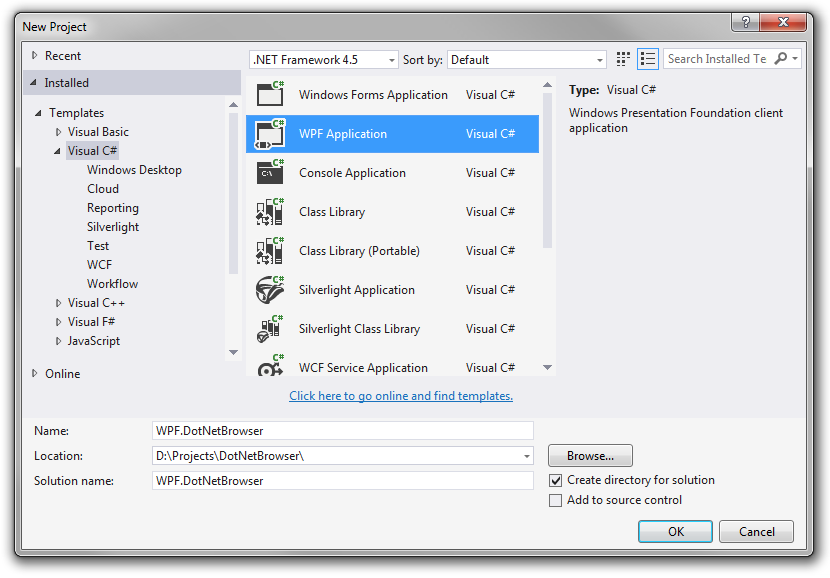Select the Windows Forms Application row text
830x578 pixels.
(373, 95)
